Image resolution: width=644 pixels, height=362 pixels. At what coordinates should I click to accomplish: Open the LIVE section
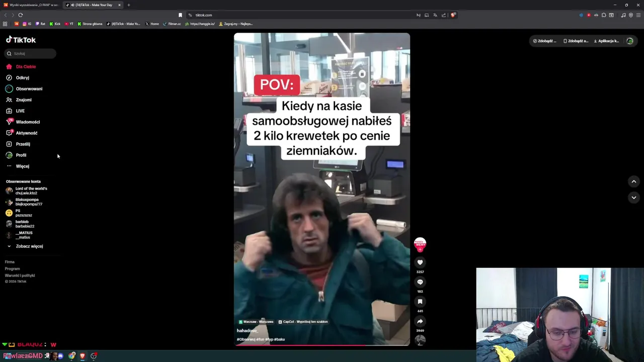[15, 111]
